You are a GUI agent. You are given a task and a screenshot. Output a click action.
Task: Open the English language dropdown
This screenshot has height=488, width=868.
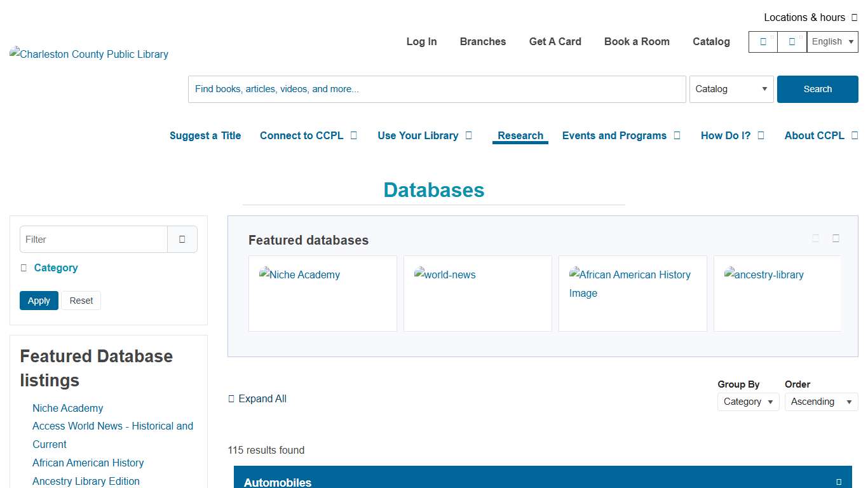[x=832, y=41]
